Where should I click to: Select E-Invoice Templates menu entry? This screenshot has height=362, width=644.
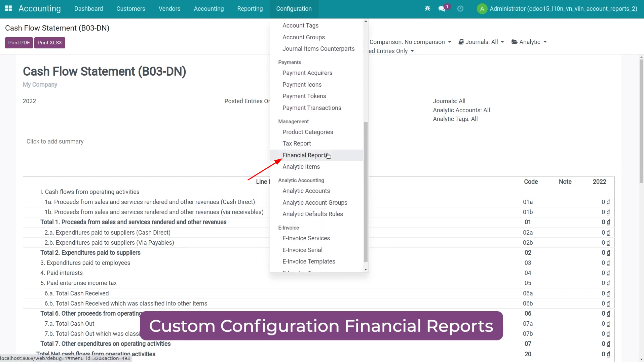coord(309,262)
